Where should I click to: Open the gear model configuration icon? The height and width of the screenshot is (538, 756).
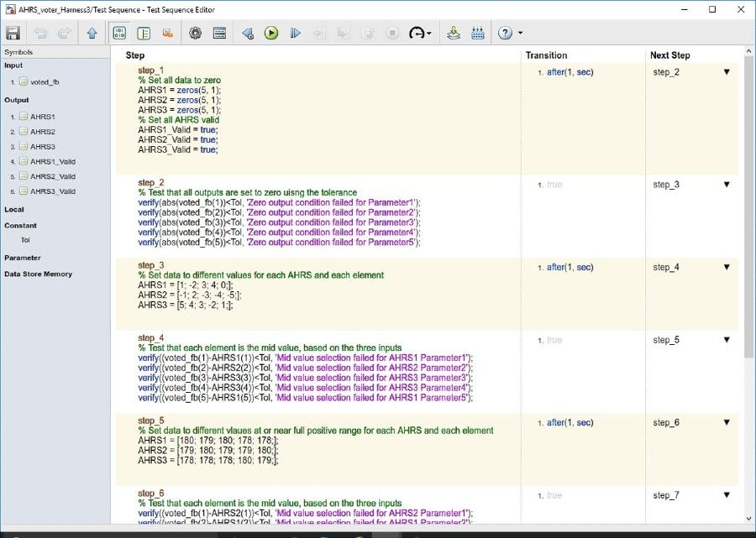click(194, 33)
